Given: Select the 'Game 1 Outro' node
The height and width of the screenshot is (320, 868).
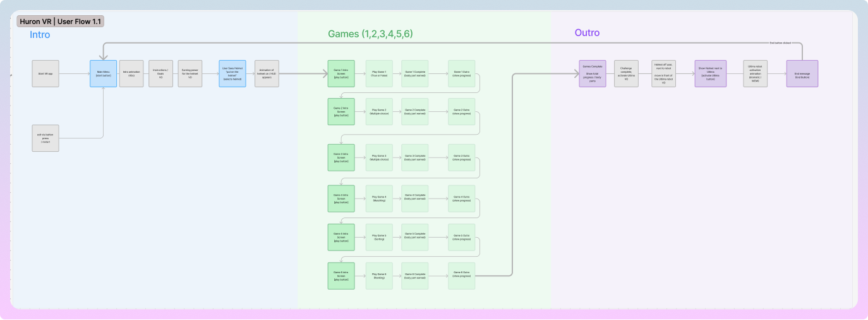Looking at the screenshot, I should tap(461, 73).
